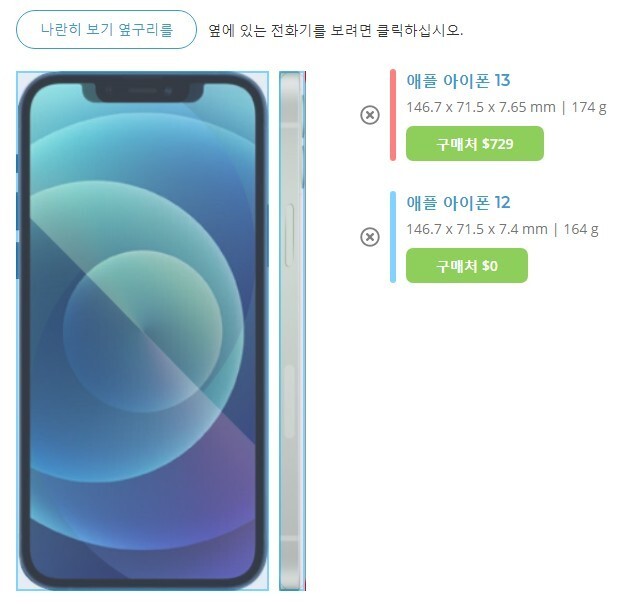Click the instruction text 옆에 있는 전화기를 보려면
The width and height of the screenshot is (640, 604).
coord(290,30)
